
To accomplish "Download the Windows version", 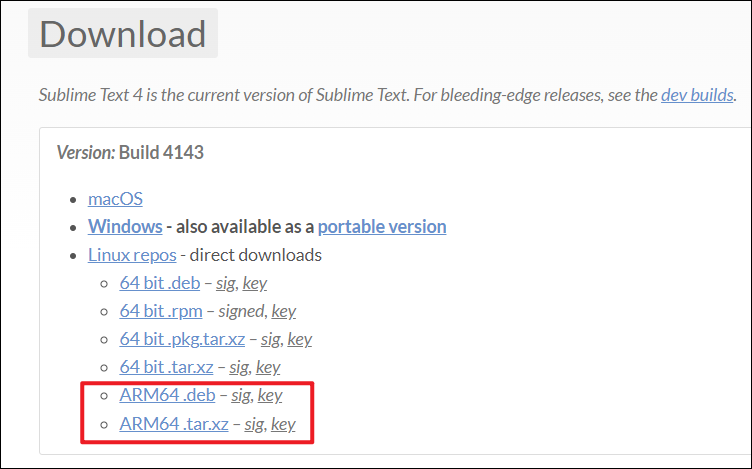I will 125,226.
